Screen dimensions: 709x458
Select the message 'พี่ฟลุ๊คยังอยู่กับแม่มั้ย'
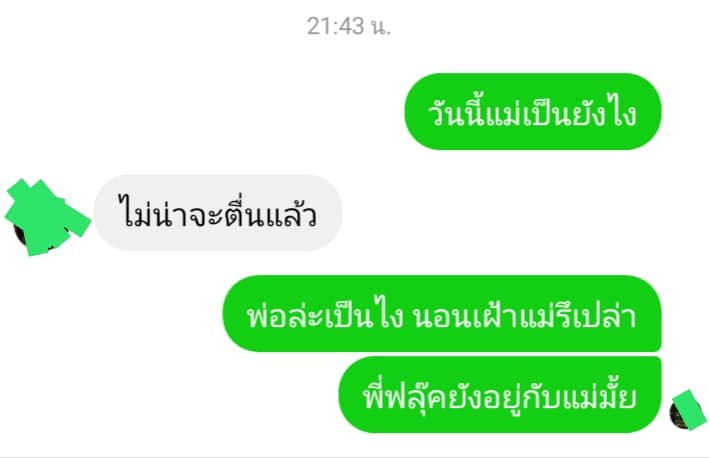pos(500,394)
